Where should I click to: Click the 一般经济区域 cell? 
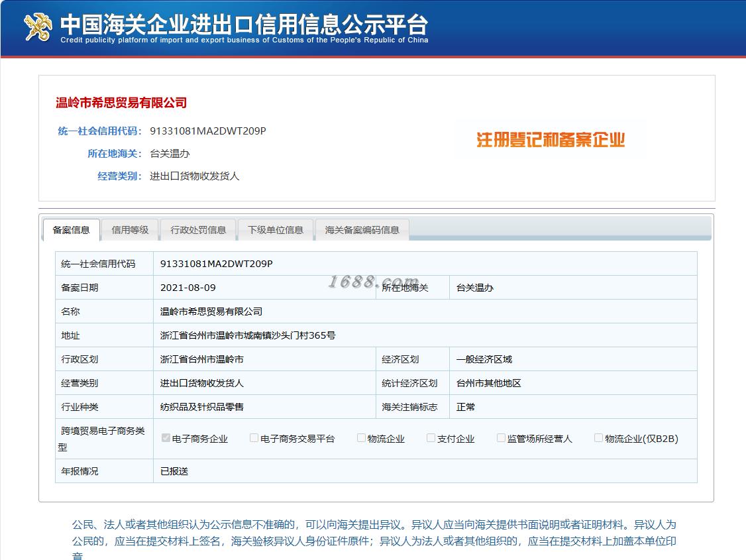coord(484,359)
